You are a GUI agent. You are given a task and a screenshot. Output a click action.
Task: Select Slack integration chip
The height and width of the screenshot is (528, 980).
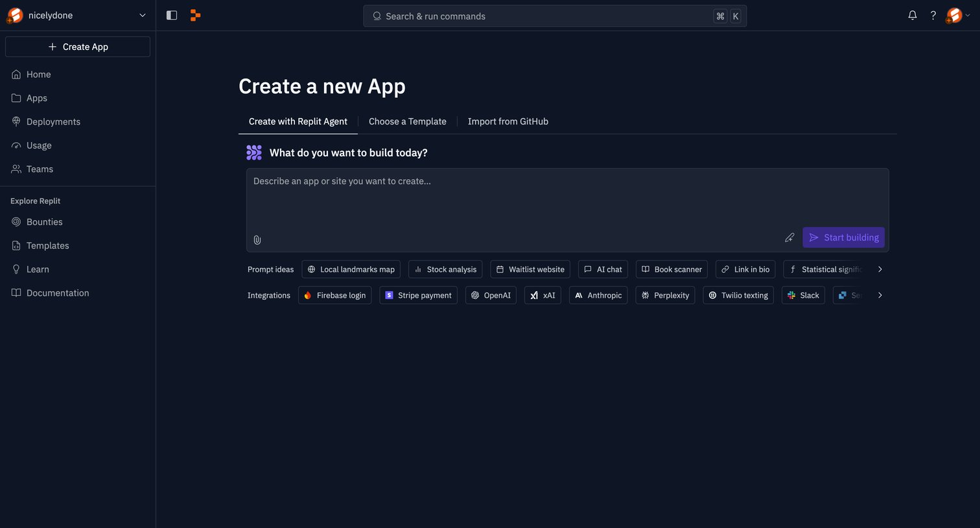(803, 295)
